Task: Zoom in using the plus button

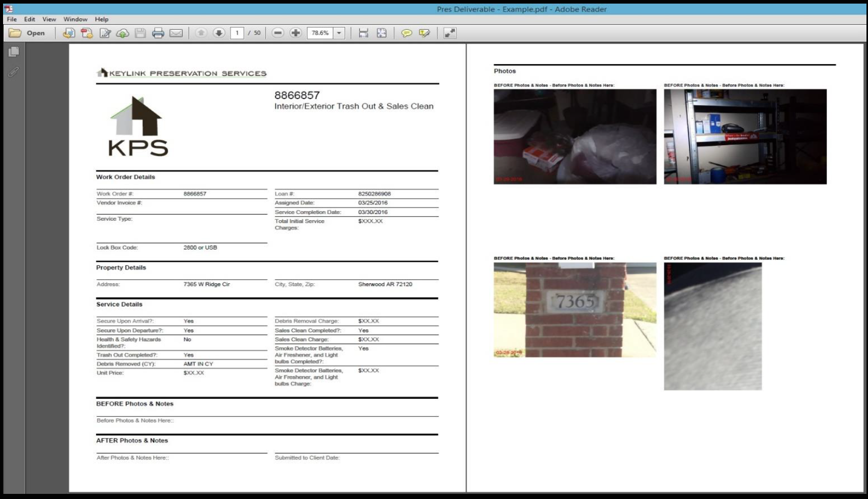Action: pyautogui.click(x=295, y=33)
